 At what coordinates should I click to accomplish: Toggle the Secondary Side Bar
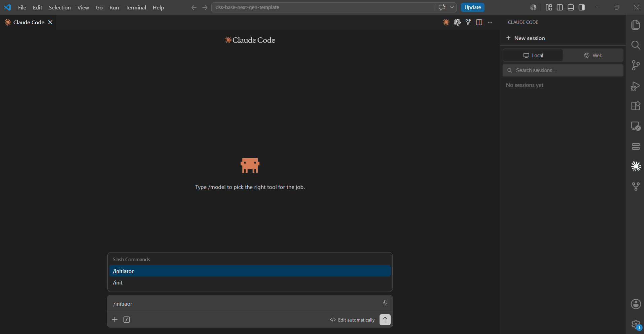point(582,7)
